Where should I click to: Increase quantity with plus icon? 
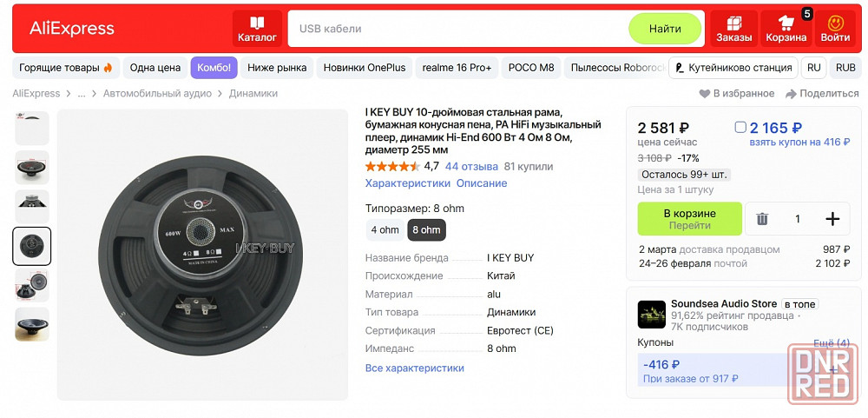pyautogui.click(x=832, y=219)
